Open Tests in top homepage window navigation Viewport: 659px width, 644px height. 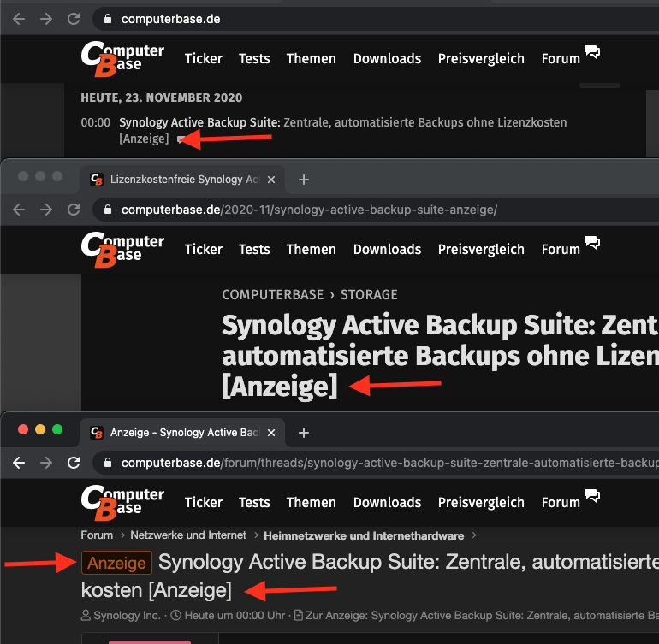[254, 58]
